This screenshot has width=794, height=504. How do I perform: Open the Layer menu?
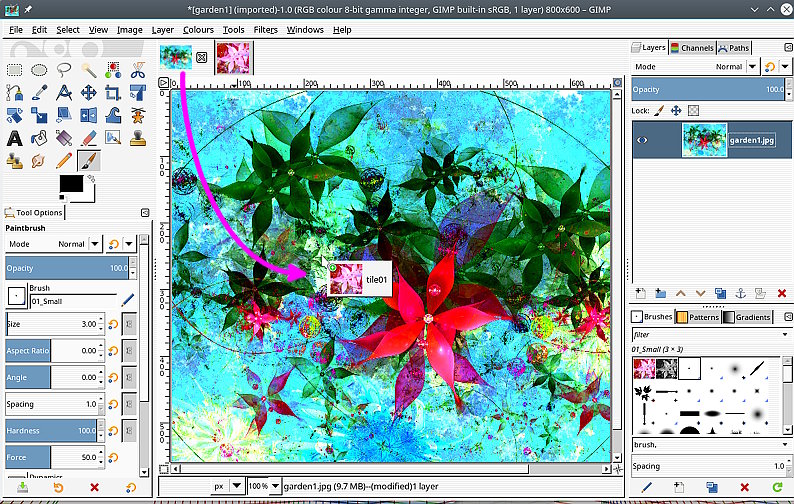coord(163,30)
